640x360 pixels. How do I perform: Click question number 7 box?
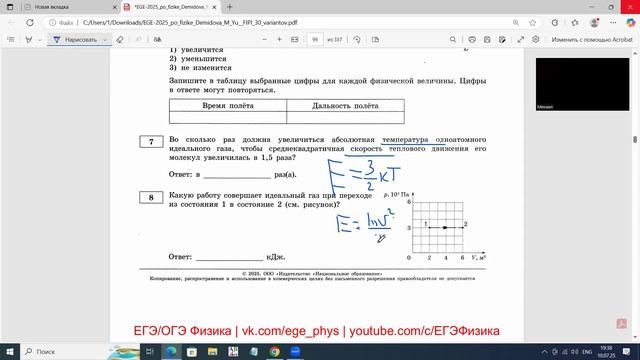click(151, 142)
